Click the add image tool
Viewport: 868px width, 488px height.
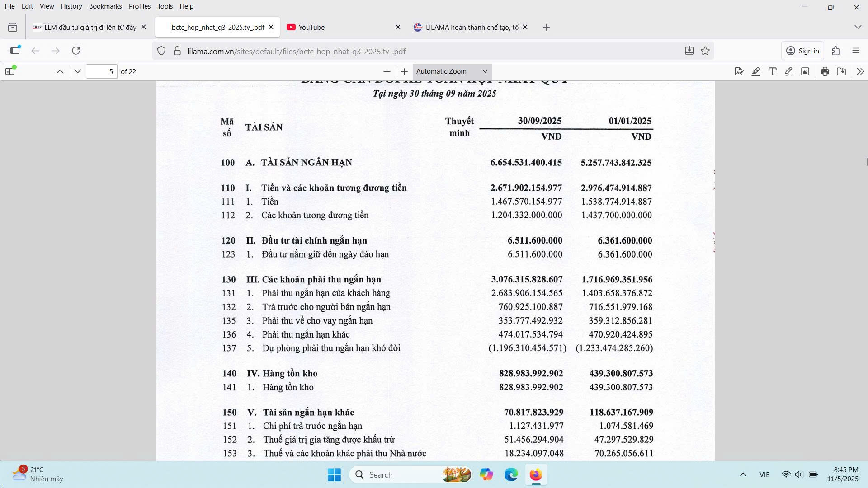click(x=805, y=71)
